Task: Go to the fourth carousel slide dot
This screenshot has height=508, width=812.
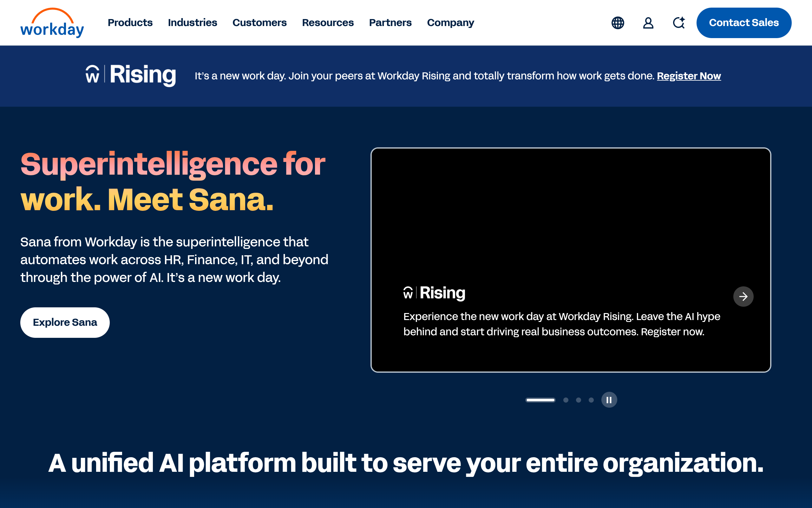Action: click(x=591, y=400)
